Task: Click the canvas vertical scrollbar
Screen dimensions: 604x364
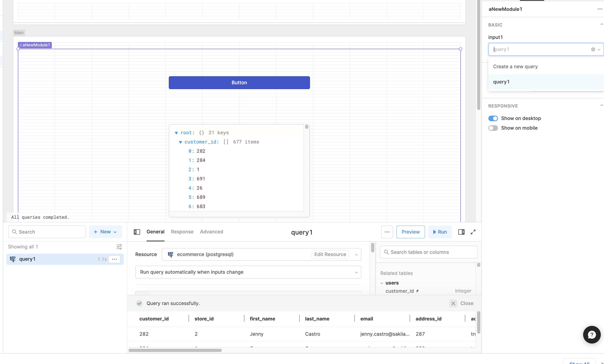Action: pos(479,55)
